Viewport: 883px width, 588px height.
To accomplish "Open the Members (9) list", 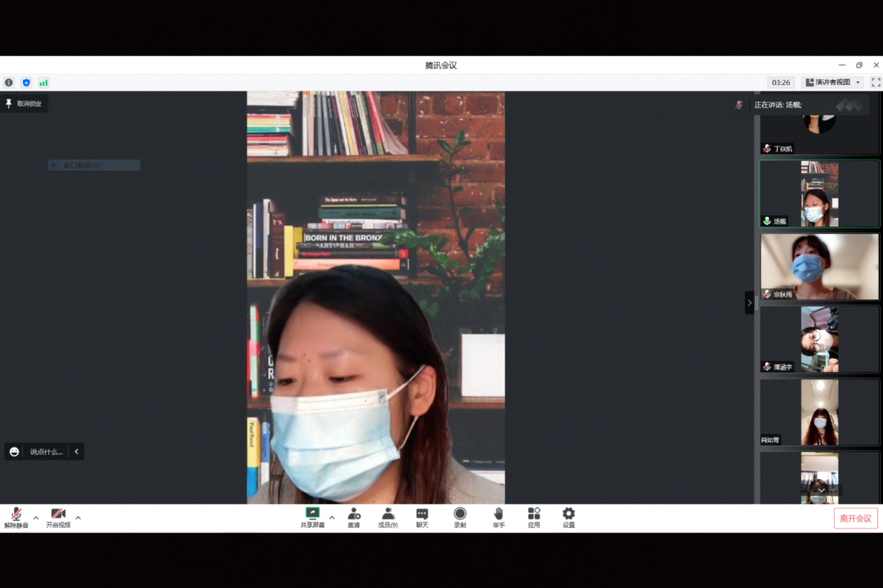I will click(x=387, y=517).
